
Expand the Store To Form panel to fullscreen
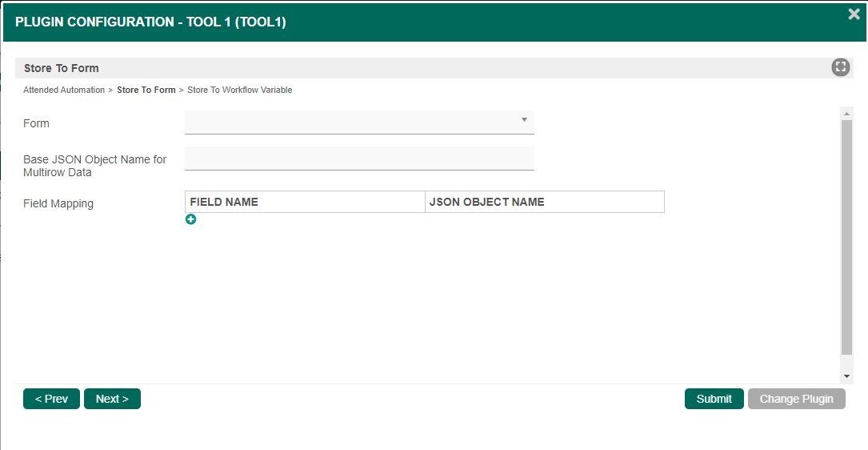coord(840,67)
